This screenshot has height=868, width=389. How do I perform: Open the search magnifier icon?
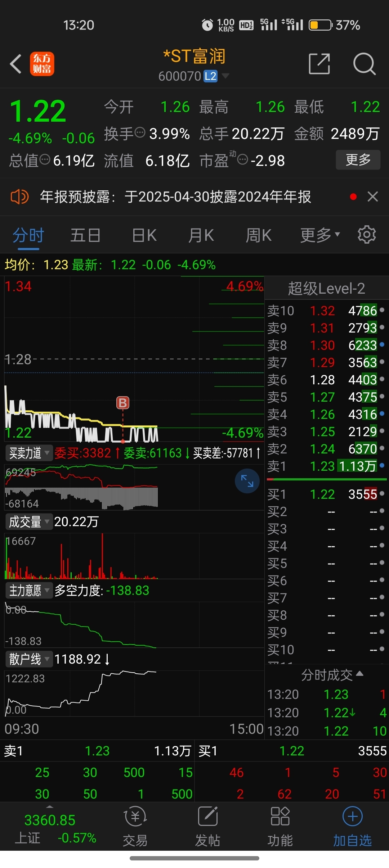(x=365, y=64)
